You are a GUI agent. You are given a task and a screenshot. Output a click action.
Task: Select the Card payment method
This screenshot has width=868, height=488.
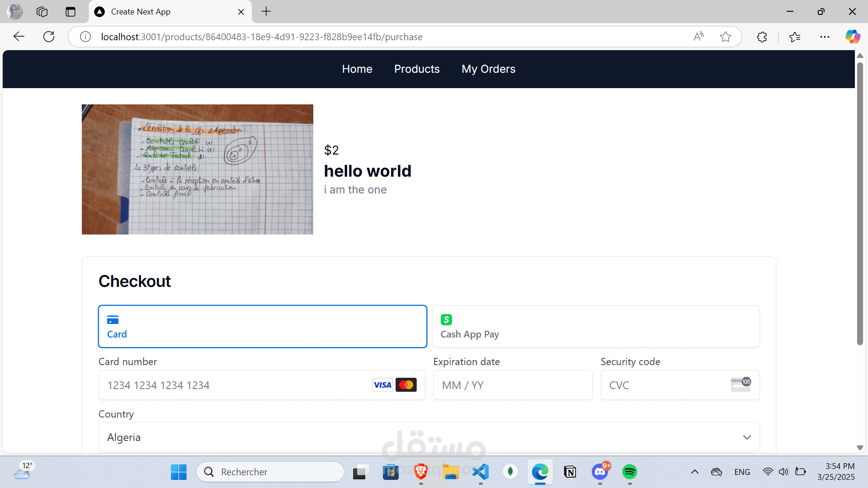(262, 326)
